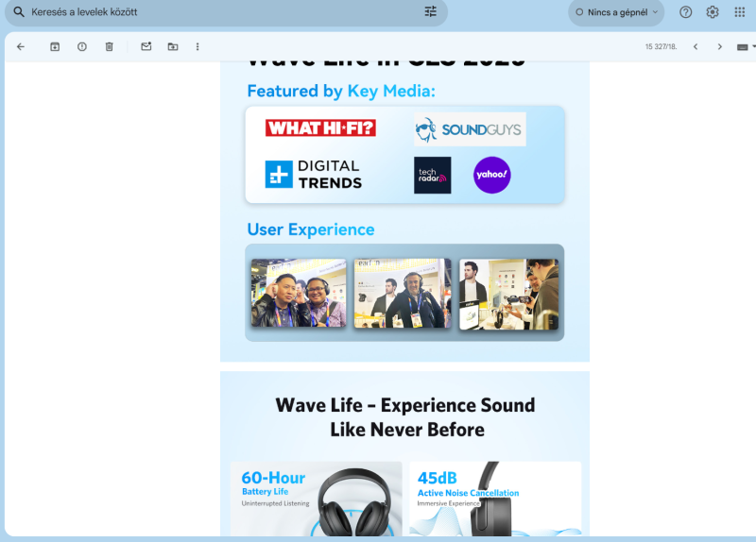Move email to folder icon

173,46
